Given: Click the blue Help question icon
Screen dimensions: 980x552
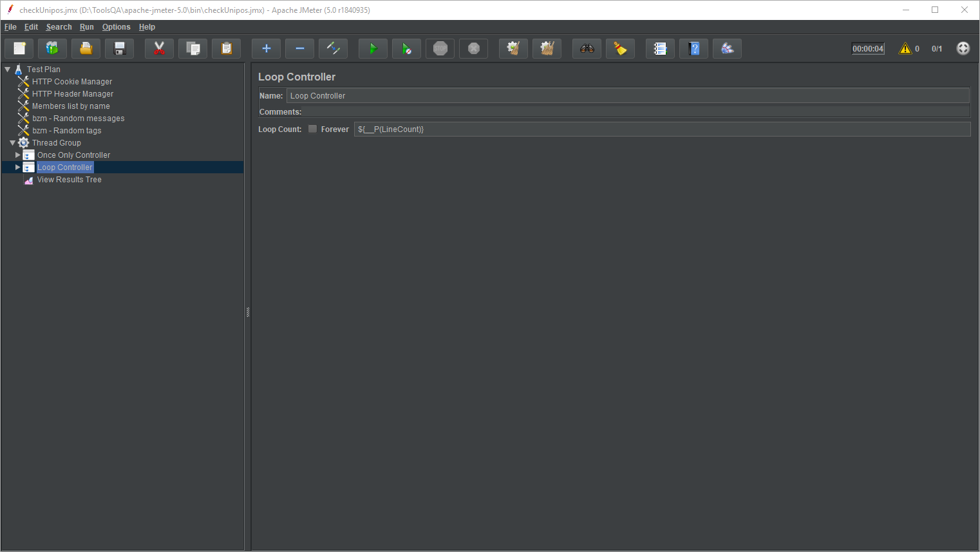Looking at the screenshot, I should 693,49.
